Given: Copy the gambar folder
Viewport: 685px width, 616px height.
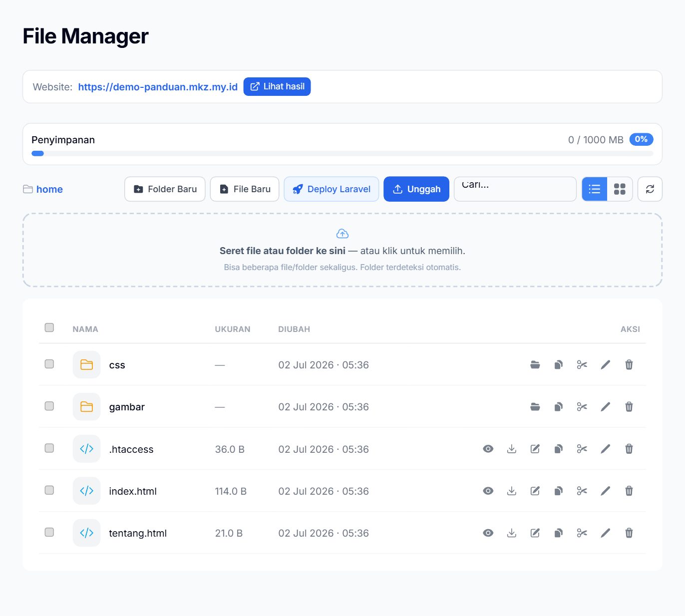Looking at the screenshot, I should tap(559, 407).
